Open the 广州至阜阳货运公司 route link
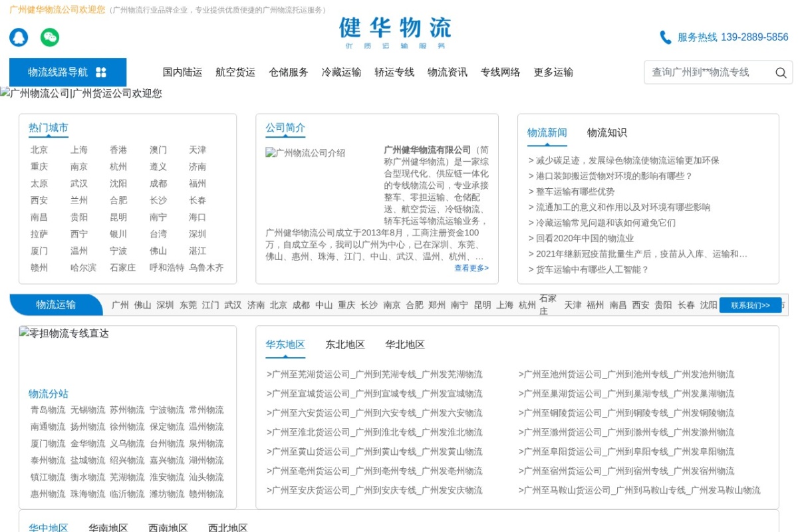The height and width of the screenshot is (532, 798). coord(626,452)
